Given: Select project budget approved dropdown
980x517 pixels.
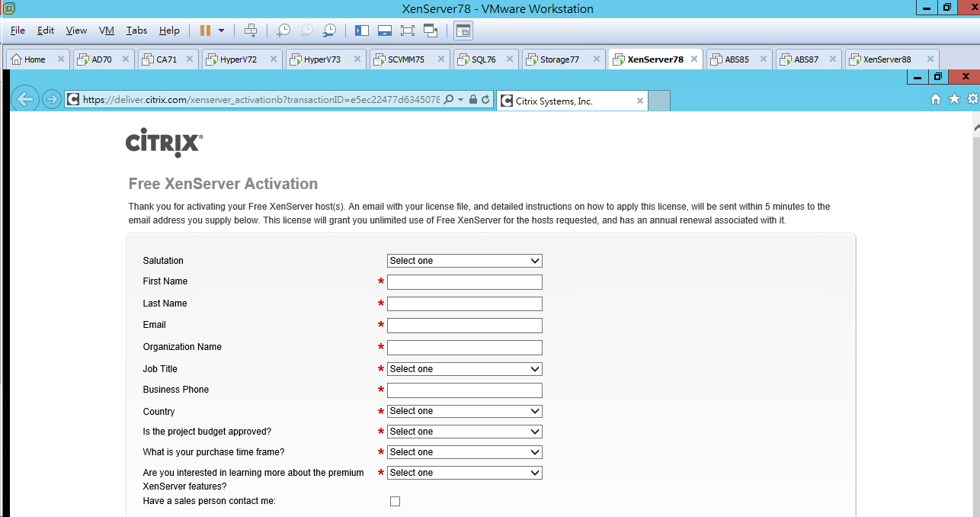Looking at the screenshot, I should point(465,432).
